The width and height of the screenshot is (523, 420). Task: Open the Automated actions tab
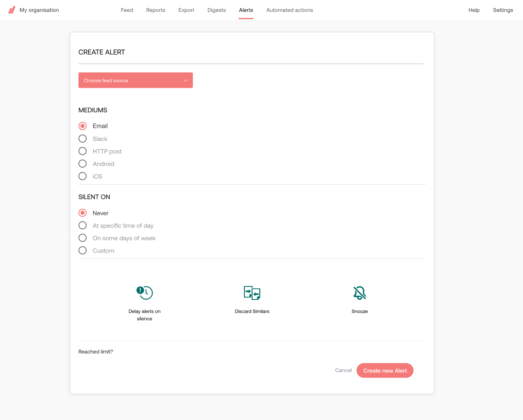(290, 10)
